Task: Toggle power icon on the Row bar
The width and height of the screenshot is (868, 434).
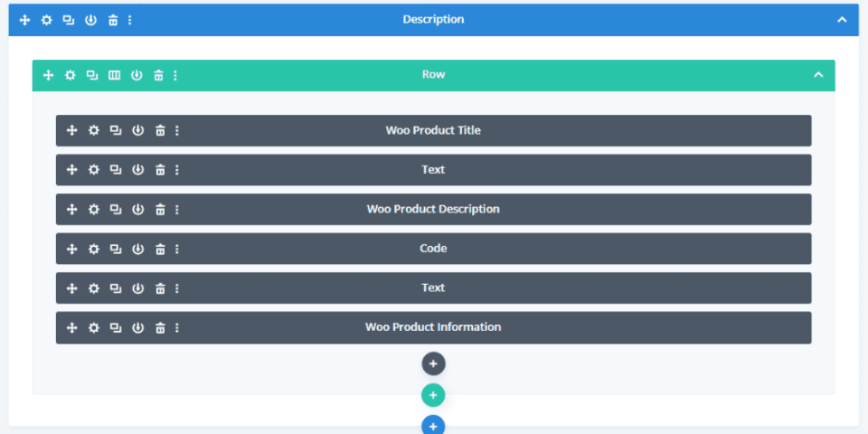Action: pos(137,75)
